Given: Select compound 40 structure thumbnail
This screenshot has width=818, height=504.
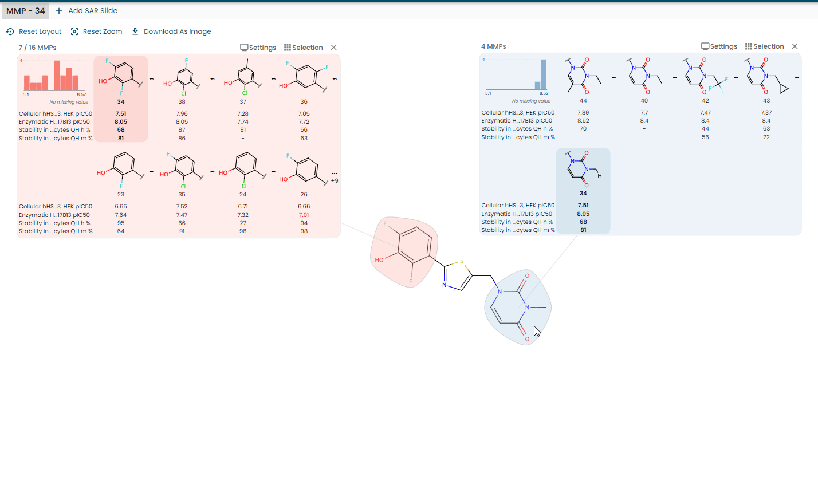Looking at the screenshot, I should click(x=644, y=75).
